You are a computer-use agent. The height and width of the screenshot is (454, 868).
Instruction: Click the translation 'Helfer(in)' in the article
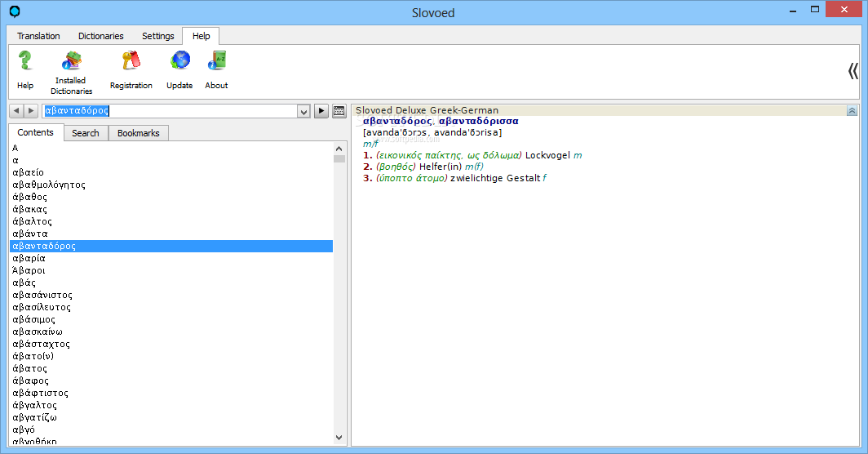(440, 167)
